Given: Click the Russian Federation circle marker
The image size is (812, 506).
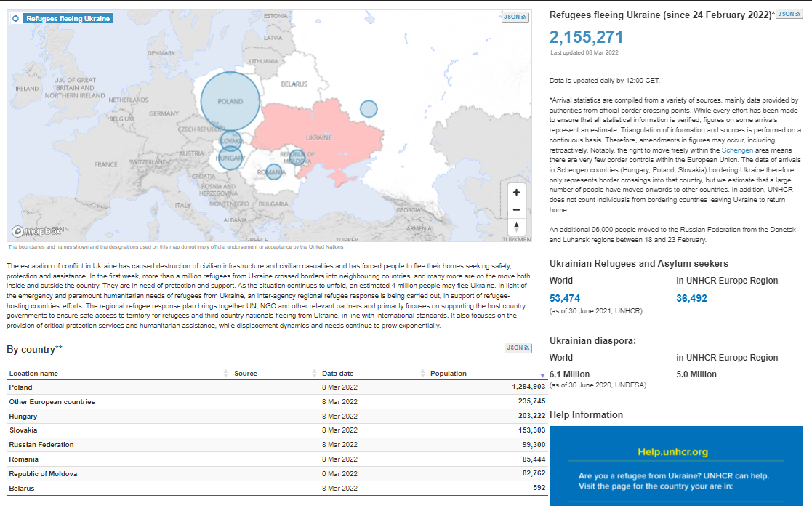Looking at the screenshot, I should click(369, 109).
